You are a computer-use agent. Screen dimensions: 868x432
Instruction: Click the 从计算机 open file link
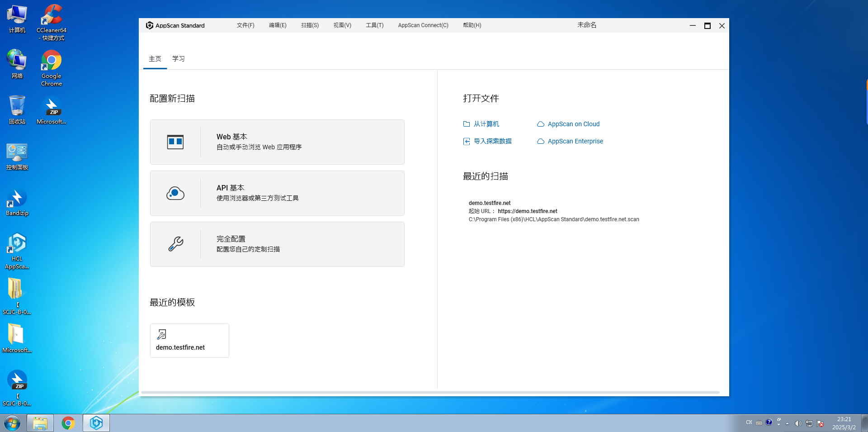(x=486, y=124)
